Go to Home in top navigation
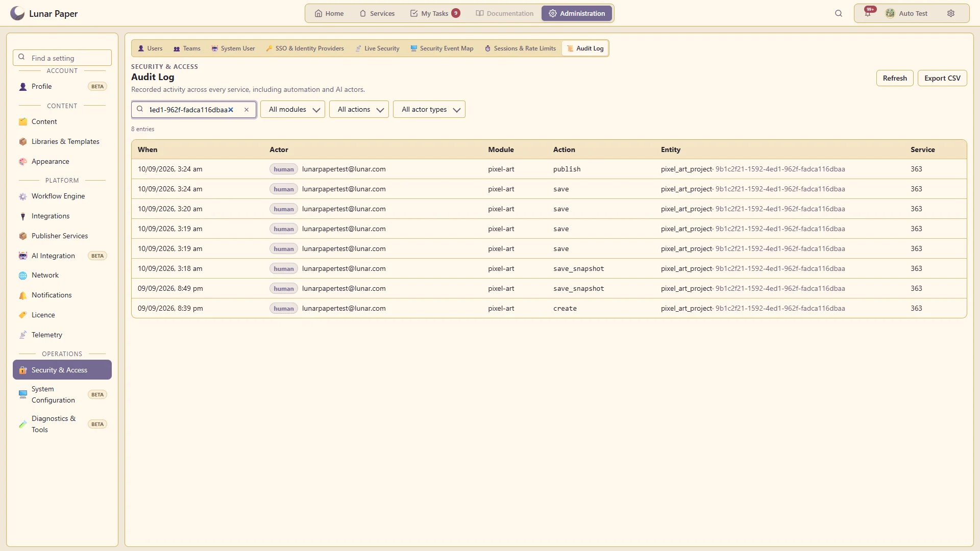 tap(329, 13)
